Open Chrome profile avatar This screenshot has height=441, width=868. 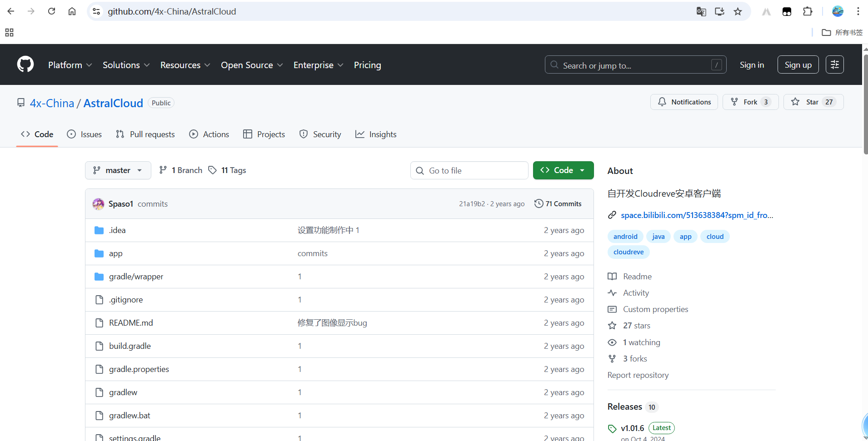click(x=838, y=11)
